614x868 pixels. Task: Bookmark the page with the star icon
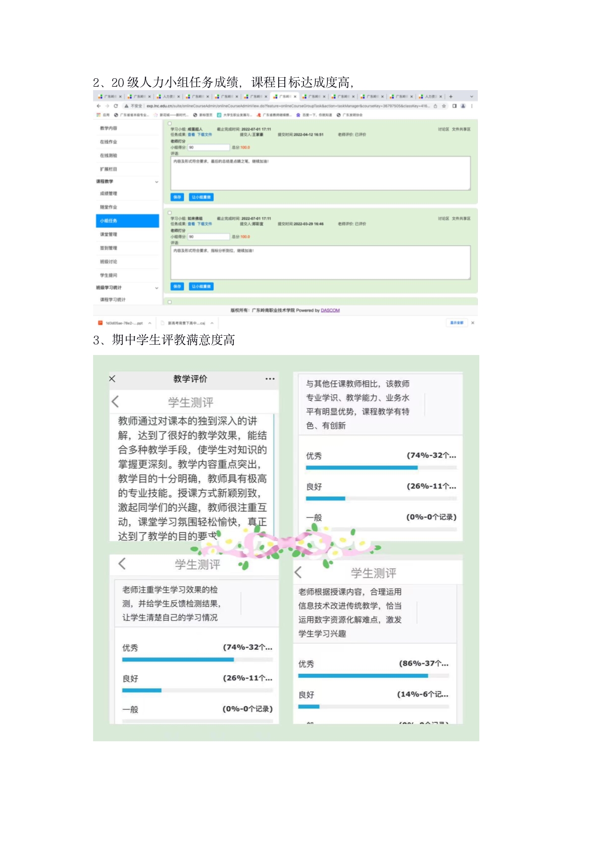pos(444,106)
